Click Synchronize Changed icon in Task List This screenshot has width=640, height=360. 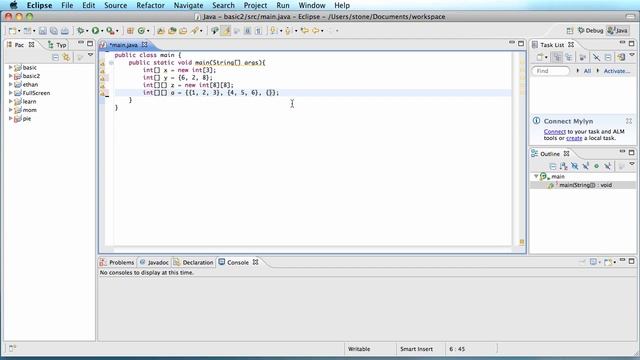click(x=621, y=57)
